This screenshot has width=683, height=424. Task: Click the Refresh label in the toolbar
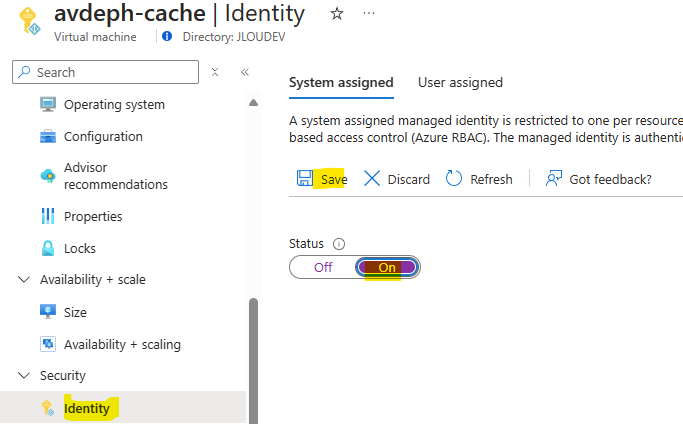tap(491, 179)
